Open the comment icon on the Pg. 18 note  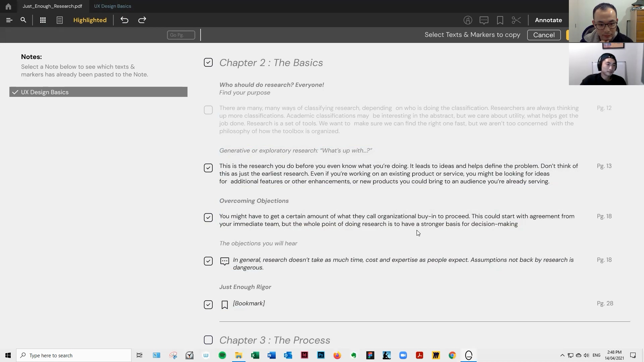pyautogui.click(x=225, y=261)
